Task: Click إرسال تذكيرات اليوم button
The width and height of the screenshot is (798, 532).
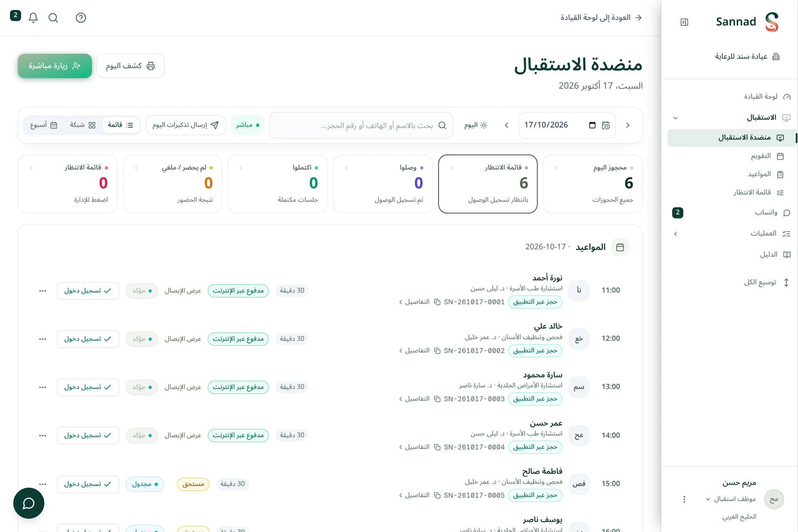Action: pos(186,125)
